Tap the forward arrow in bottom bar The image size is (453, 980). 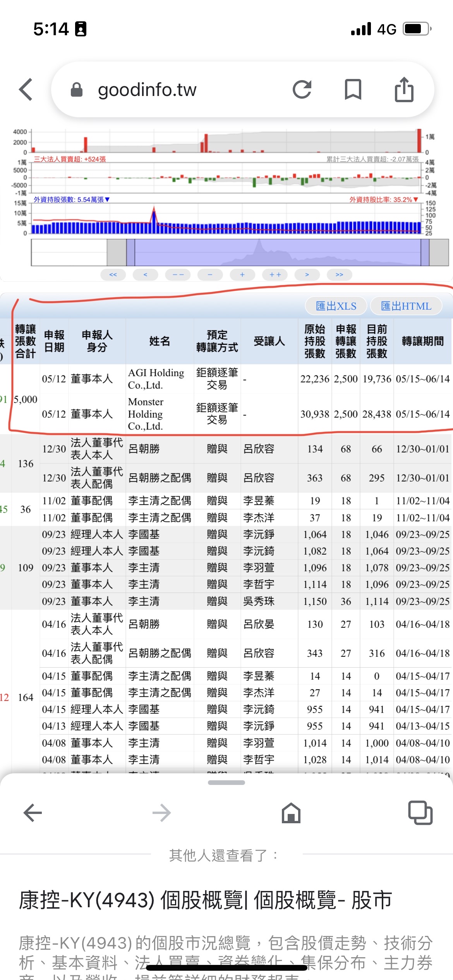(162, 812)
